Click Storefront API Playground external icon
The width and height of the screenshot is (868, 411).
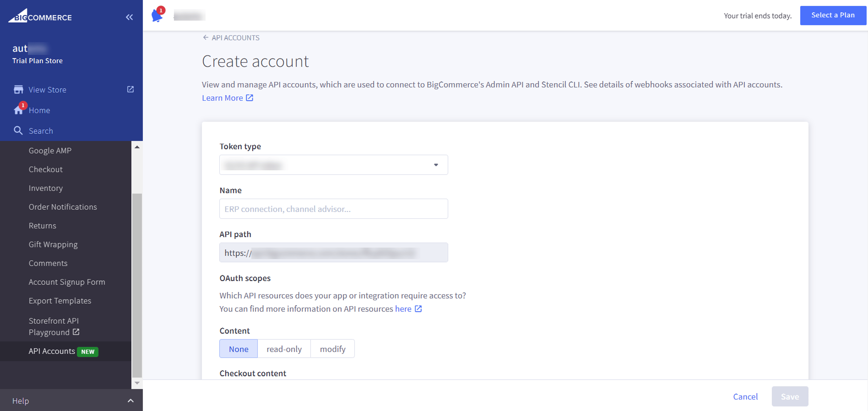coord(76,332)
